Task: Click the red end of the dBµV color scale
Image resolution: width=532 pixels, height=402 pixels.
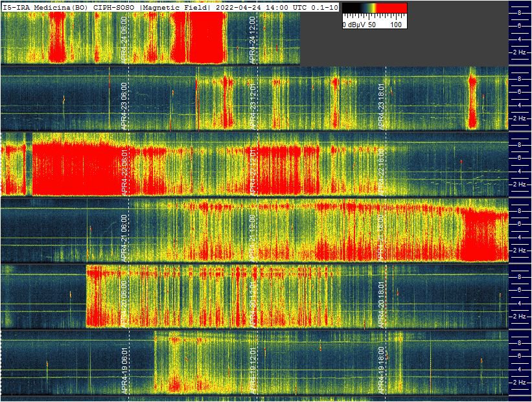Action: point(395,8)
